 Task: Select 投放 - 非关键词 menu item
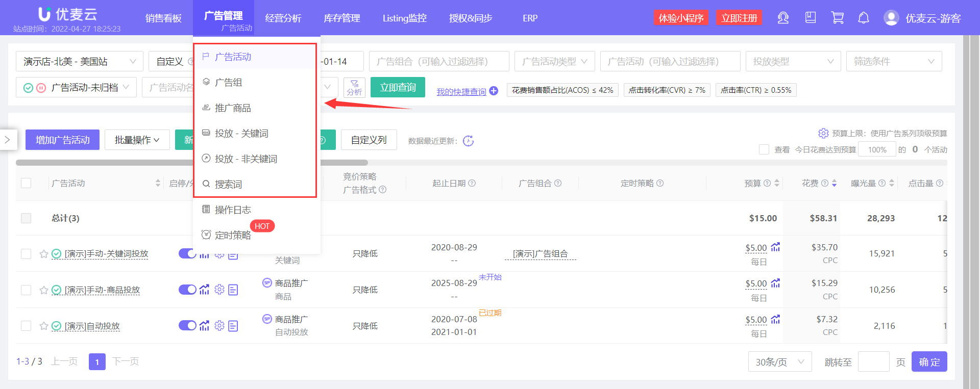(257, 159)
